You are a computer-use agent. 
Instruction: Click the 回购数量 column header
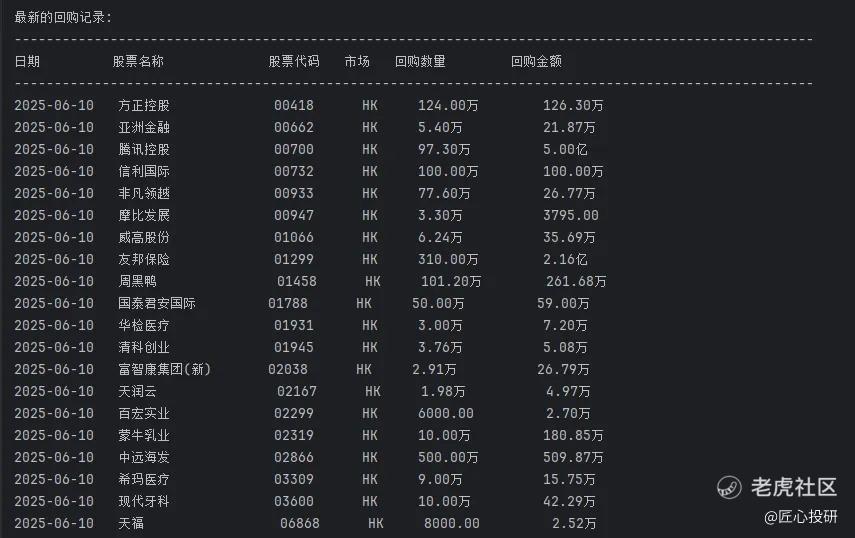pyautogui.click(x=420, y=62)
